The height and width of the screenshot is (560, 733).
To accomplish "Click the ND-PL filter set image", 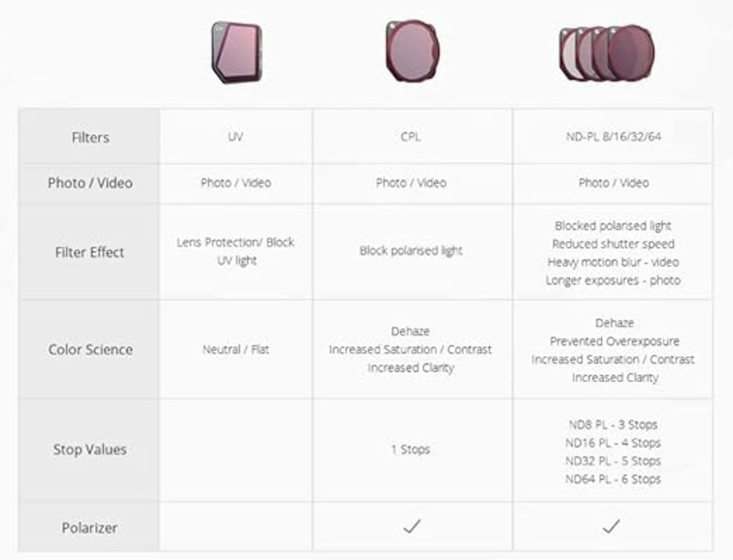I will (x=607, y=52).
